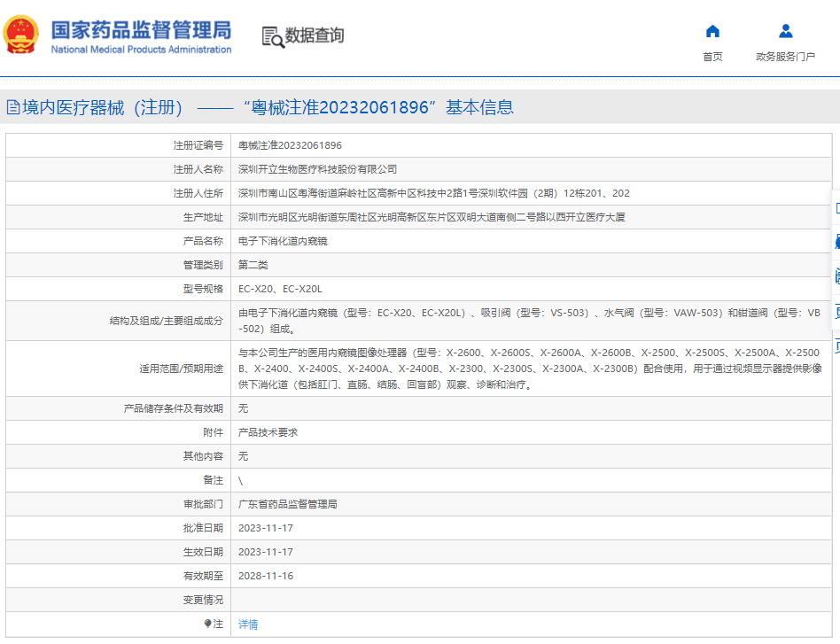Viewport: 840px width, 644px height.
Task: Click the 有效期至 row label
Action: [203, 576]
